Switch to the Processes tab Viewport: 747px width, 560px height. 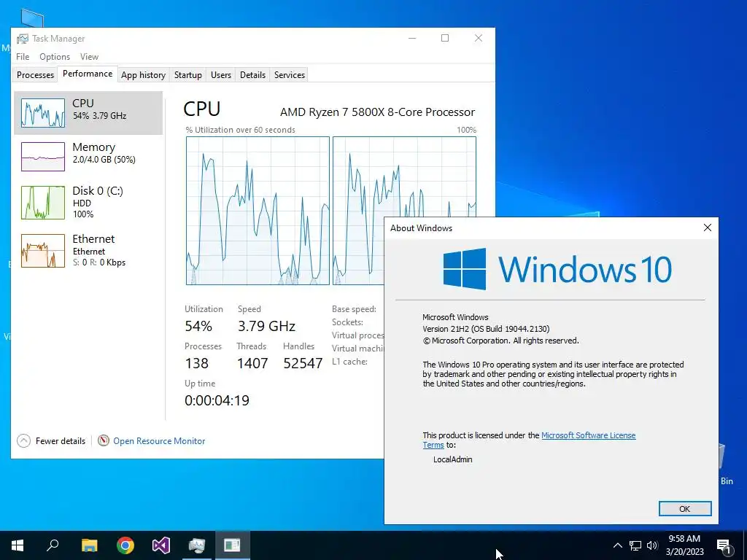click(x=35, y=75)
